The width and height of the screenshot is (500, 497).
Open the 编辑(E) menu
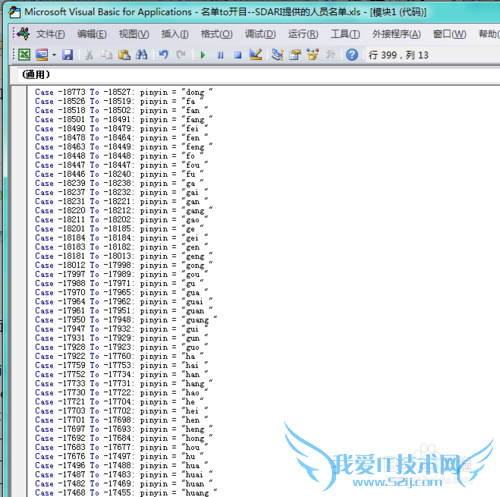(92, 34)
